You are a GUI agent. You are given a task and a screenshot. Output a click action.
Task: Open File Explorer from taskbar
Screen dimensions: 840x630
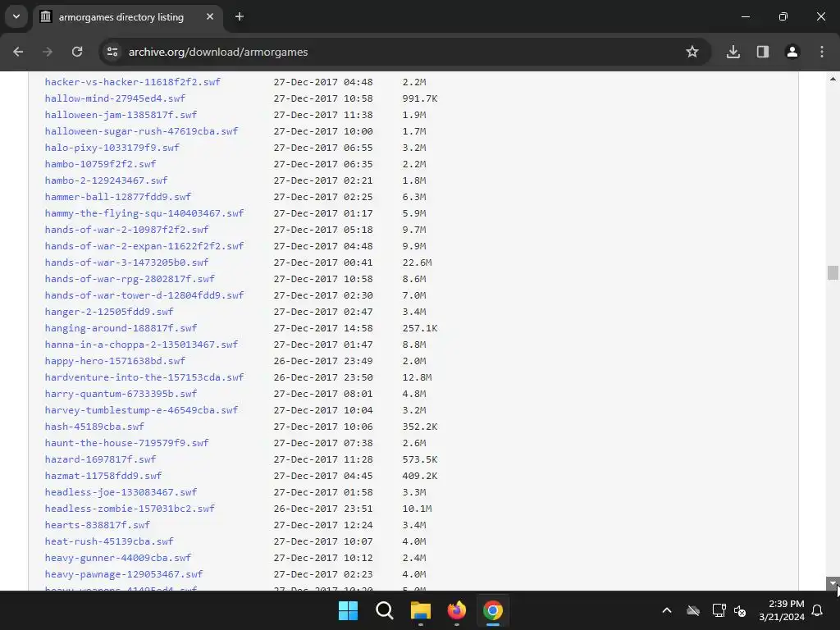pos(421,610)
